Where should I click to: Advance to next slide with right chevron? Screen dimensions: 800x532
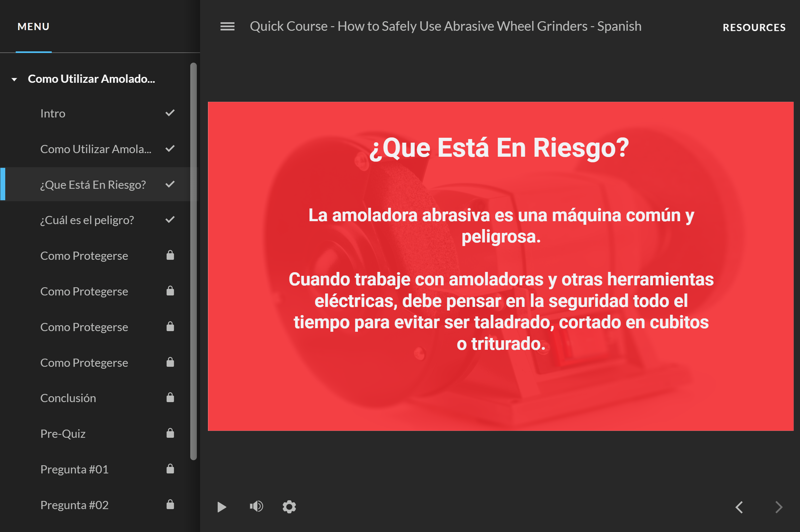pyautogui.click(x=779, y=507)
